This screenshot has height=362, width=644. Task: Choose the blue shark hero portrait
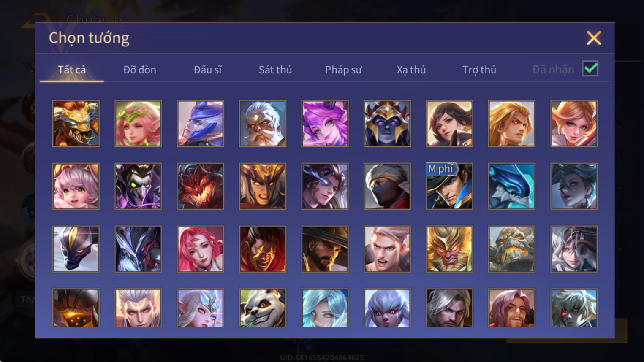pyautogui.click(x=511, y=186)
